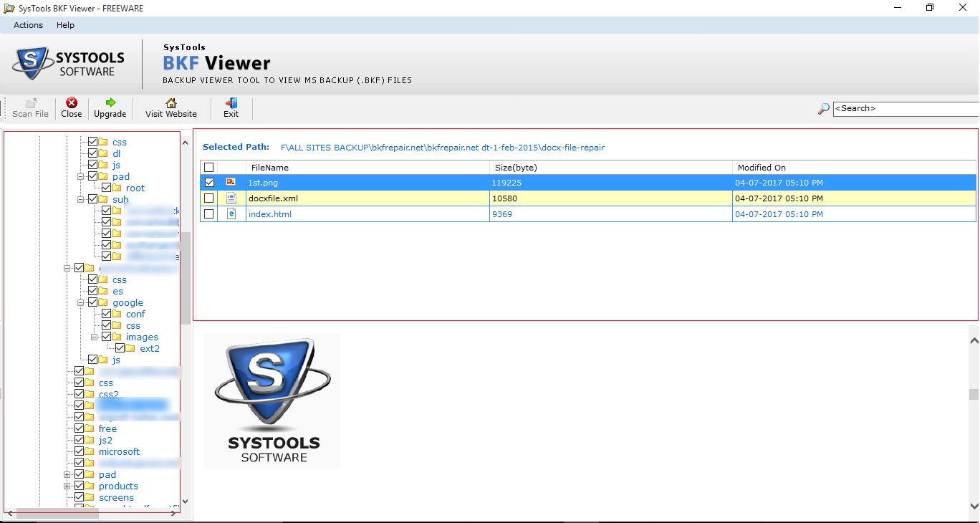Select the Upgrade toolbar icon

[110, 107]
